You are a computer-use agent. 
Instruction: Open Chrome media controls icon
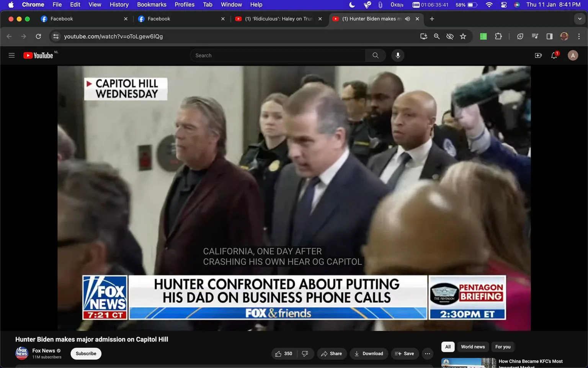tap(535, 36)
